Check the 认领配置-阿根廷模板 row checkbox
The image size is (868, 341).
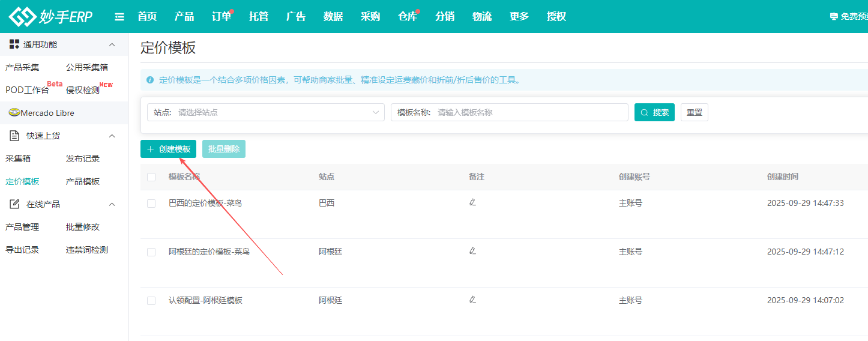[151, 301]
